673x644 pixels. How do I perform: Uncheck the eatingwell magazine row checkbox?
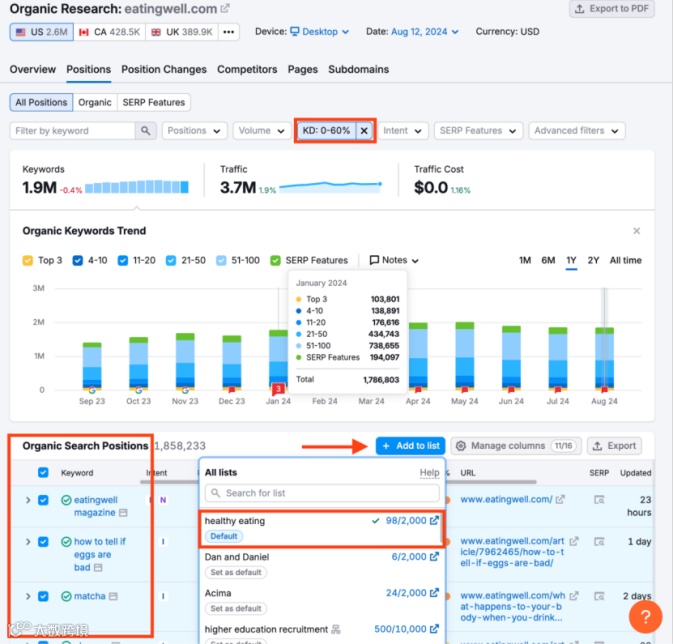point(43,500)
